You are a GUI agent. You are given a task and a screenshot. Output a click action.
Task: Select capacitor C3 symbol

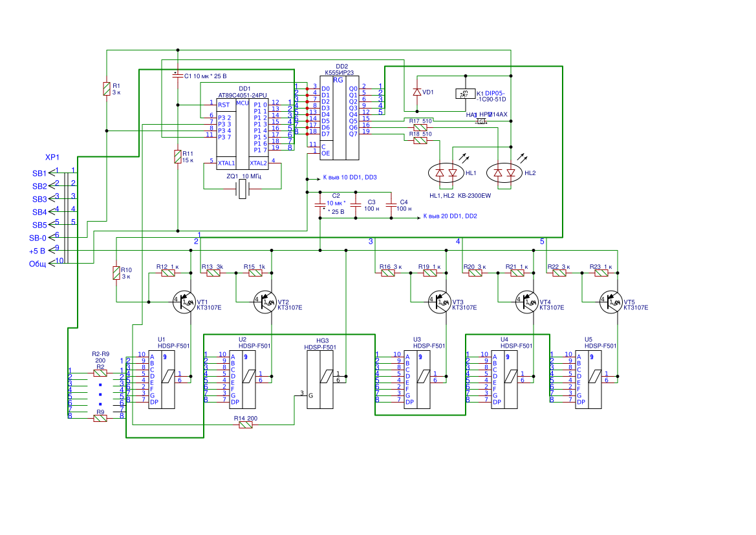click(x=356, y=205)
